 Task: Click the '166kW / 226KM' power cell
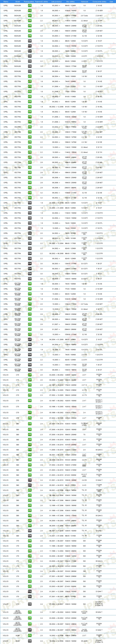click(x=70, y=500)
